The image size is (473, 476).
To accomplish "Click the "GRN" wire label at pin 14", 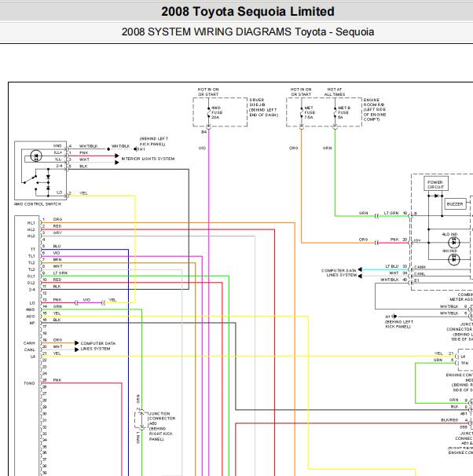I will tap(57, 306).
